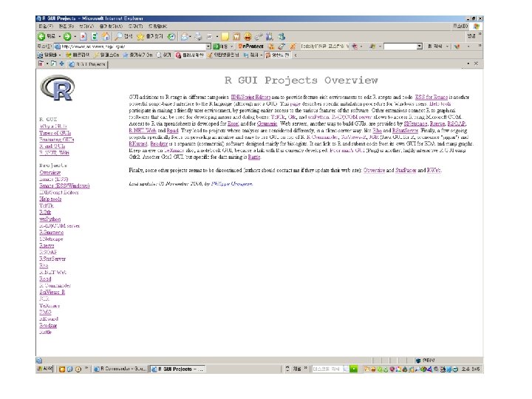Click the taskbar desktop search field

(327, 369)
